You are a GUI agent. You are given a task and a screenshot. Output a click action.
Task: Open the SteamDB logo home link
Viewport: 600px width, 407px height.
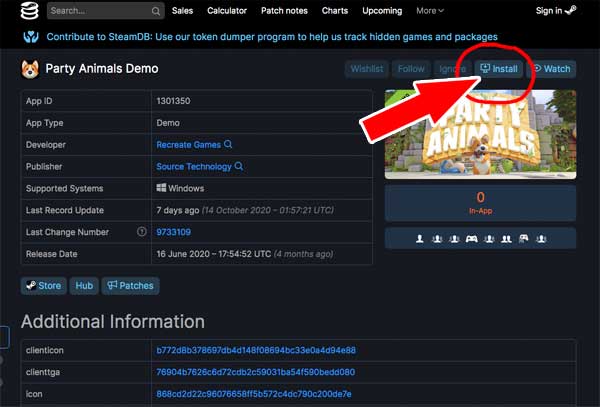pyautogui.click(x=29, y=10)
